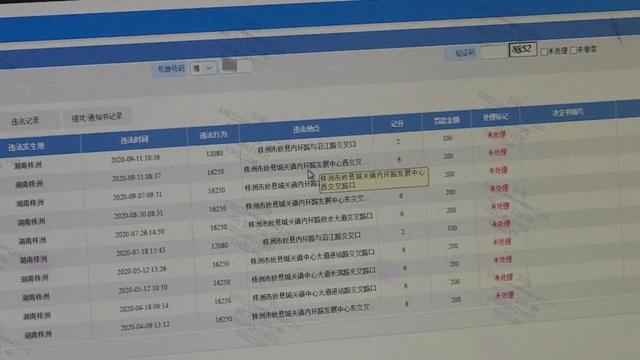
Task: Refresh the 8852 captcha image
Action: [x=522, y=50]
